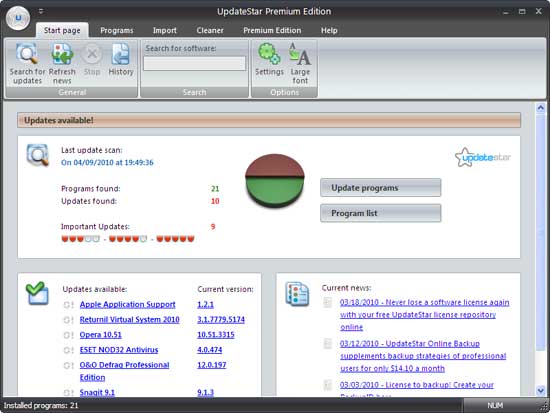Open the Cleaner tab
550x413 pixels.
tap(210, 31)
